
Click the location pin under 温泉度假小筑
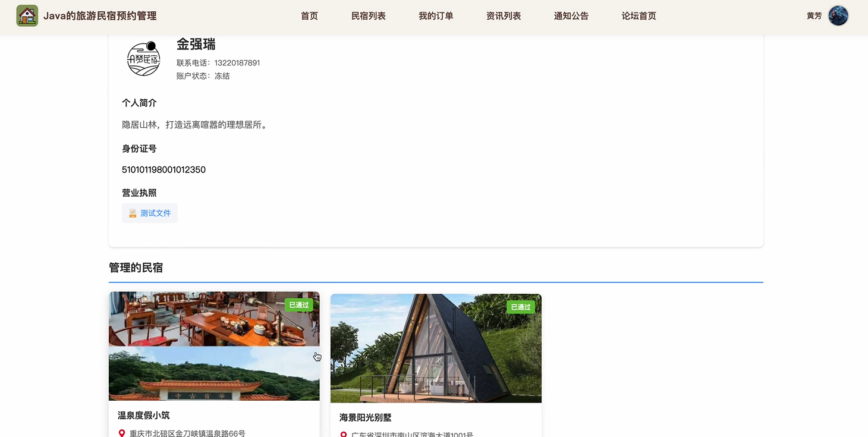pyautogui.click(x=120, y=432)
